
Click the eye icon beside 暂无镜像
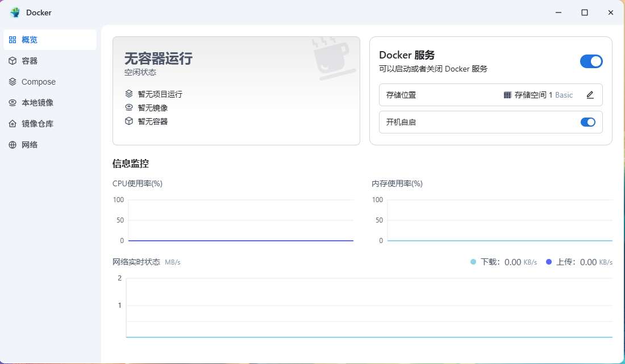pos(129,107)
